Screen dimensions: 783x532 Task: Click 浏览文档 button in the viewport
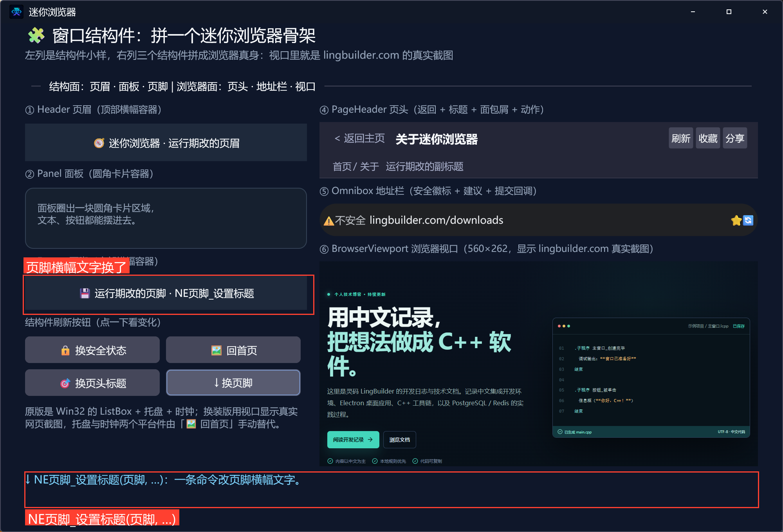pyautogui.click(x=400, y=440)
